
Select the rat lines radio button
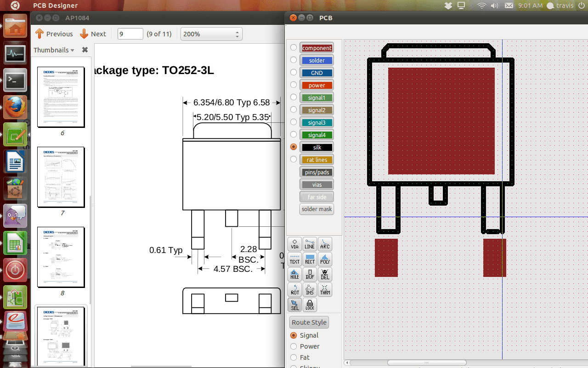pyautogui.click(x=294, y=159)
